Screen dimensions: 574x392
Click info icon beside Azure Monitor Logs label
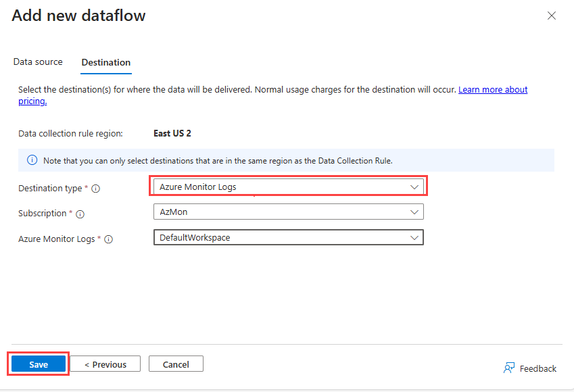point(109,239)
